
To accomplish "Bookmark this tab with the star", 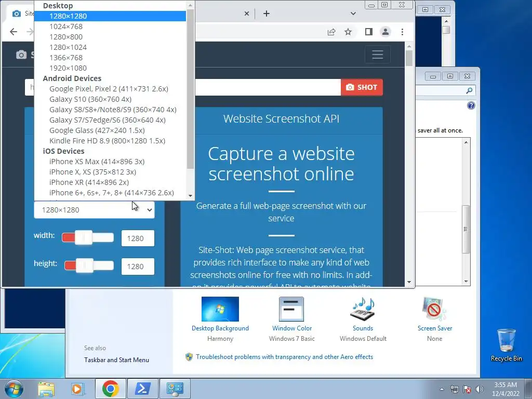I will [348, 32].
